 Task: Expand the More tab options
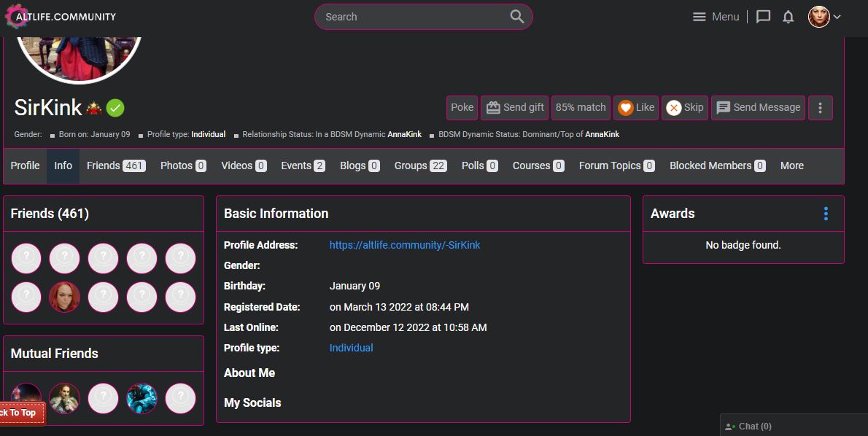[x=791, y=166]
